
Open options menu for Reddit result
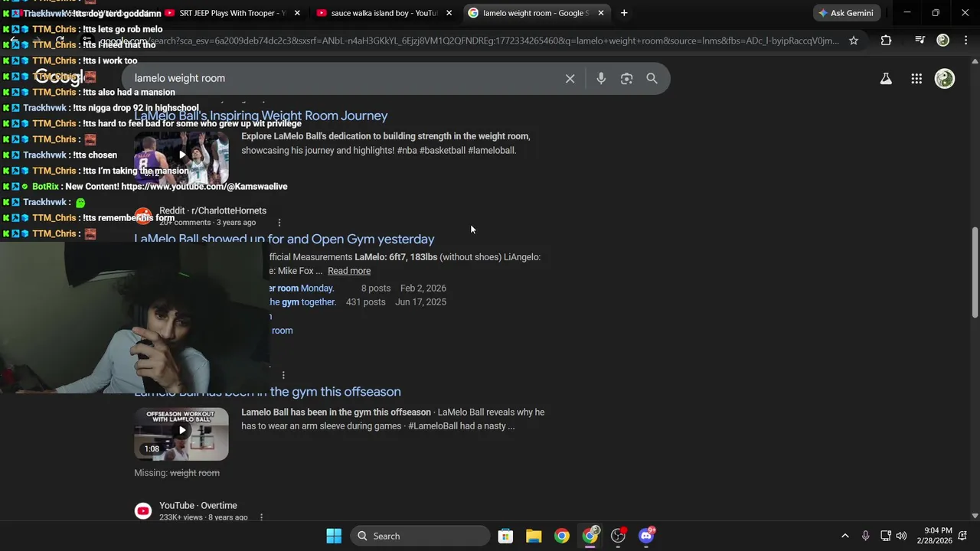tap(279, 223)
